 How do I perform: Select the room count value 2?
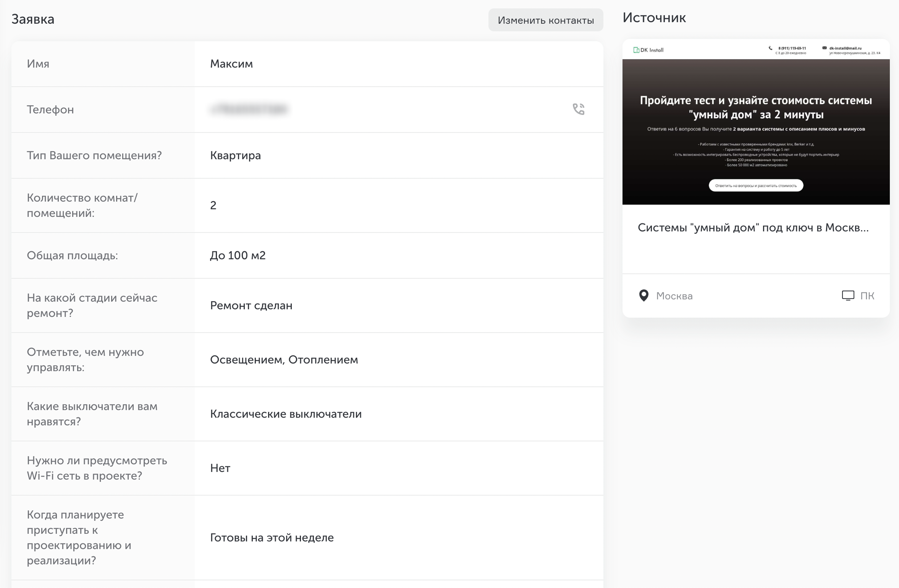pyautogui.click(x=213, y=205)
